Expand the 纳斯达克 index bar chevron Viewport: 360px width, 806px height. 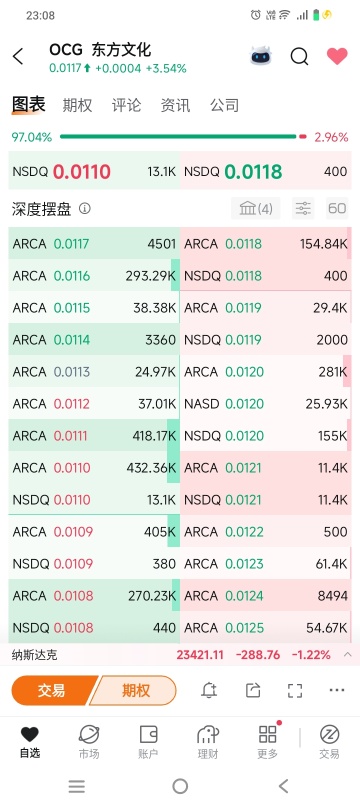pos(347,654)
